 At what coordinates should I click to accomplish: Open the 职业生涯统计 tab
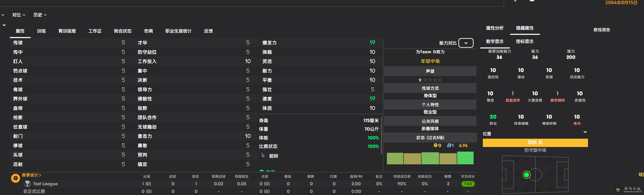[x=178, y=31]
